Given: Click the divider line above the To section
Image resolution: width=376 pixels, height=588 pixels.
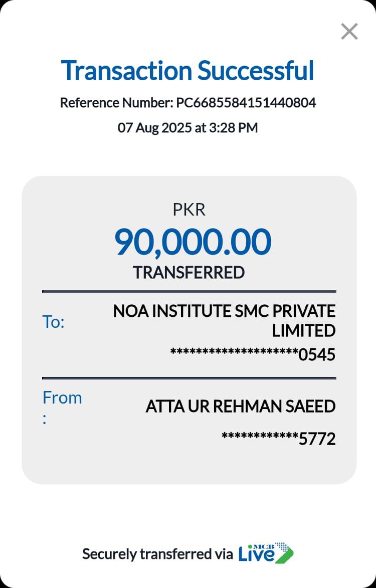Looking at the screenshot, I should [189, 291].
